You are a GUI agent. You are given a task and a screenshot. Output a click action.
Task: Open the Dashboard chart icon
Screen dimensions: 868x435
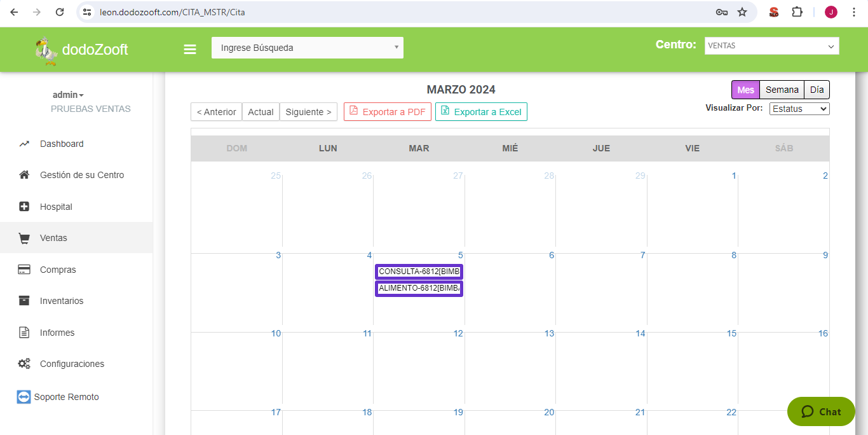(24, 144)
